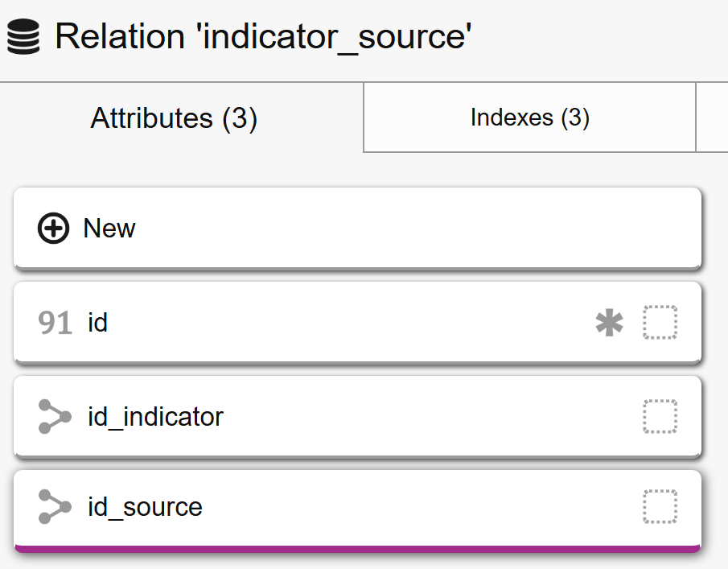
Task: Click the database stack icon in title
Action: pyautogui.click(x=23, y=38)
